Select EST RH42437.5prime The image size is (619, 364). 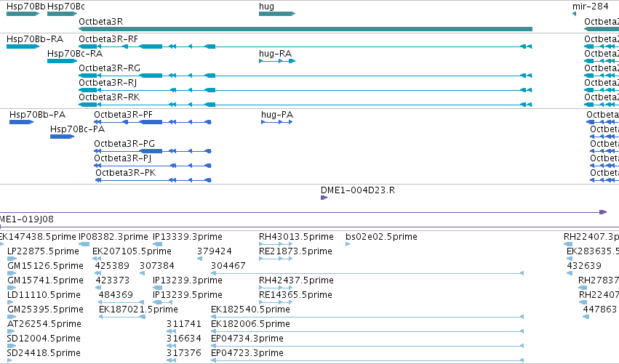296,280
